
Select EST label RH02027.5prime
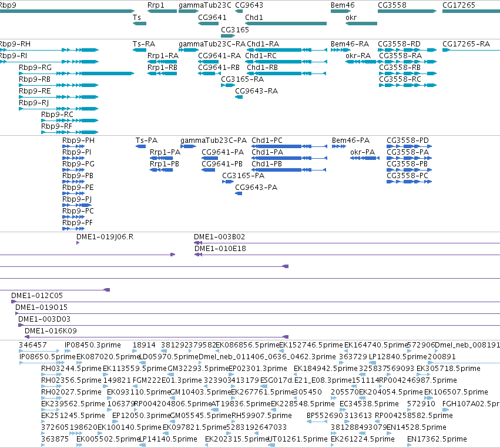pyautogui.click(x=71, y=392)
